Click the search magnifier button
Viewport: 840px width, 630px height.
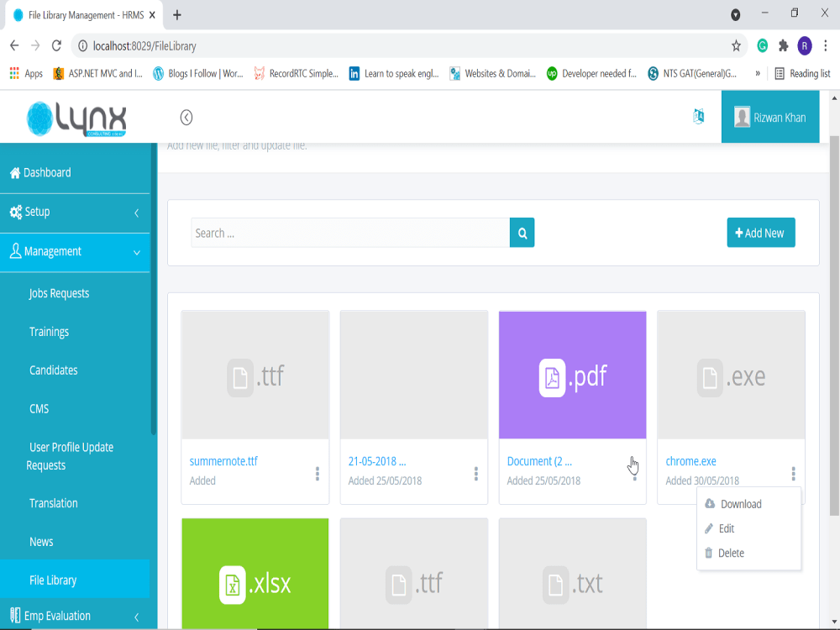click(522, 233)
